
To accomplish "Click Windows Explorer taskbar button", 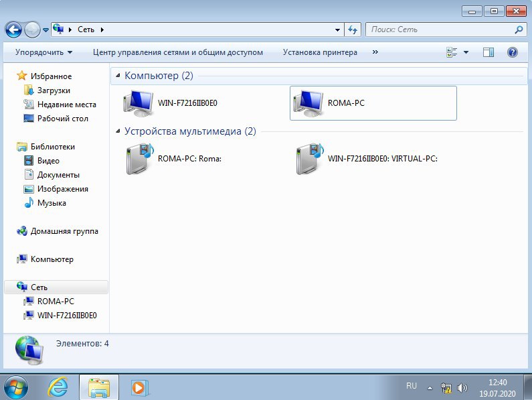I will (x=99, y=387).
